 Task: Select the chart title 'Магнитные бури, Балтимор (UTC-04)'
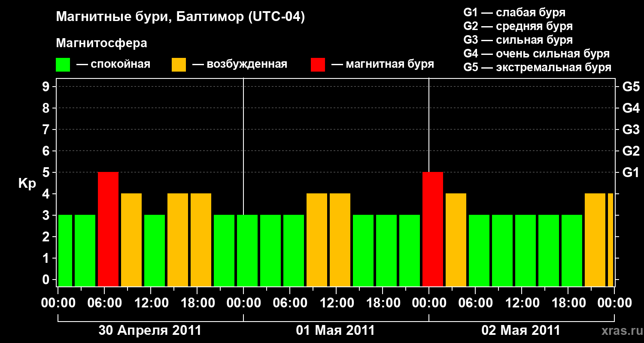coord(180,17)
